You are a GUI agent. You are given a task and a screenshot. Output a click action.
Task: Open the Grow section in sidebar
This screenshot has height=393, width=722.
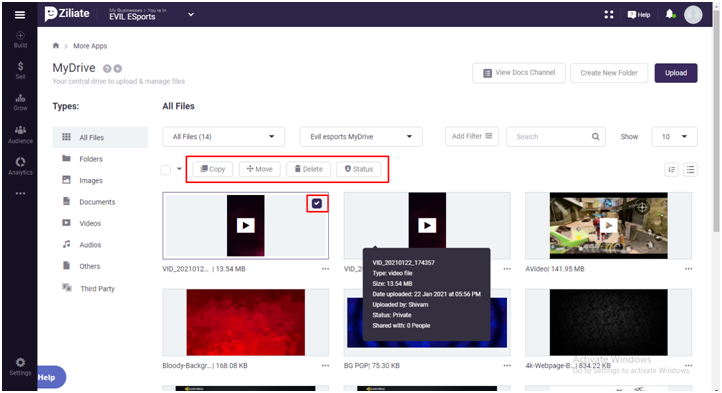[x=20, y=102]
